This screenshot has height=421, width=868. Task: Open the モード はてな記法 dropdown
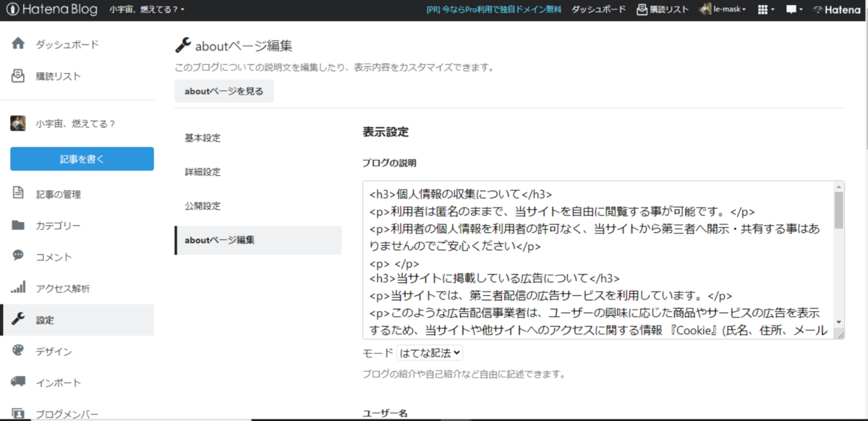pos(430,353)
